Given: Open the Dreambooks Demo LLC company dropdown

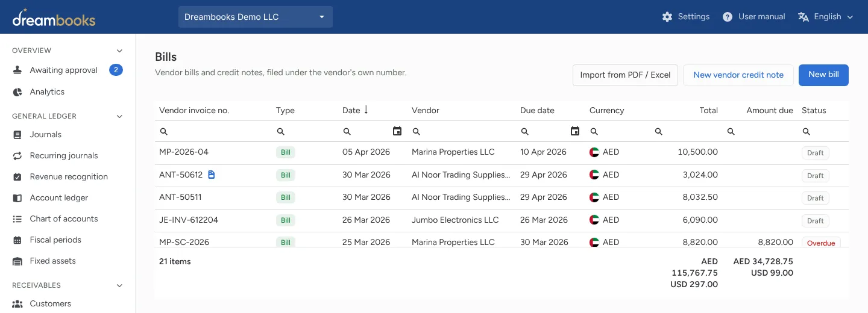Looking at the screenshot, I should pyautogui.click(x=256, y=17).
